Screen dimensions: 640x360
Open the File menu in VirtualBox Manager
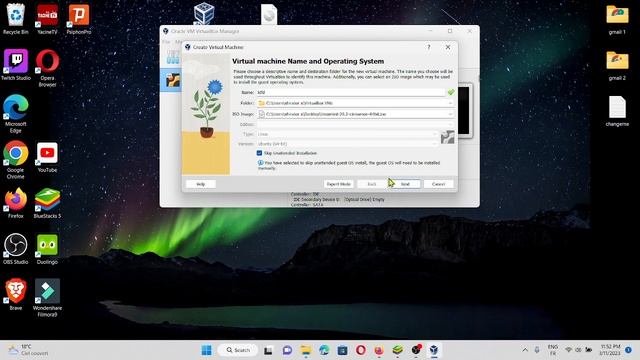[166, 42]
